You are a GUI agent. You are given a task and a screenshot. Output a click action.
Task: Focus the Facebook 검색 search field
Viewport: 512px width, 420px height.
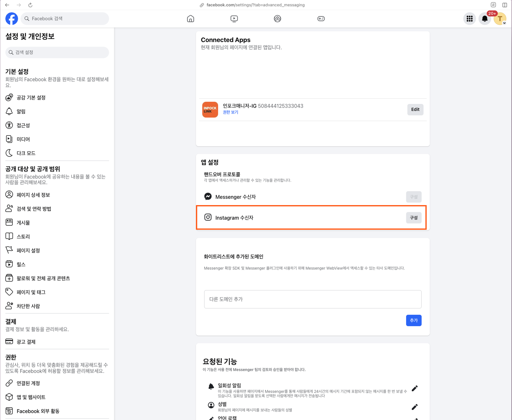65,19
